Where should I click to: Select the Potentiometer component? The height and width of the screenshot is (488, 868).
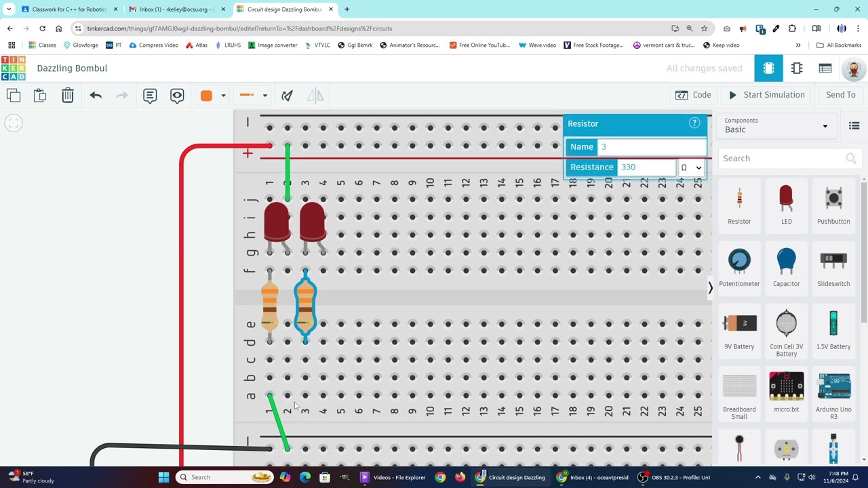click(739, 267)
